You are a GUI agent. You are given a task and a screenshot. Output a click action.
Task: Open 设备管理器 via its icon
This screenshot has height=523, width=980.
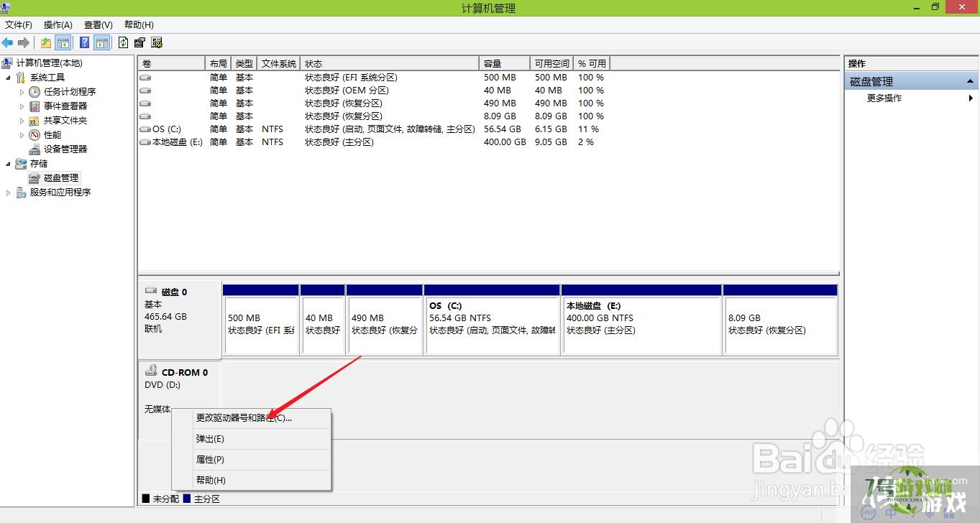(35, 149)
